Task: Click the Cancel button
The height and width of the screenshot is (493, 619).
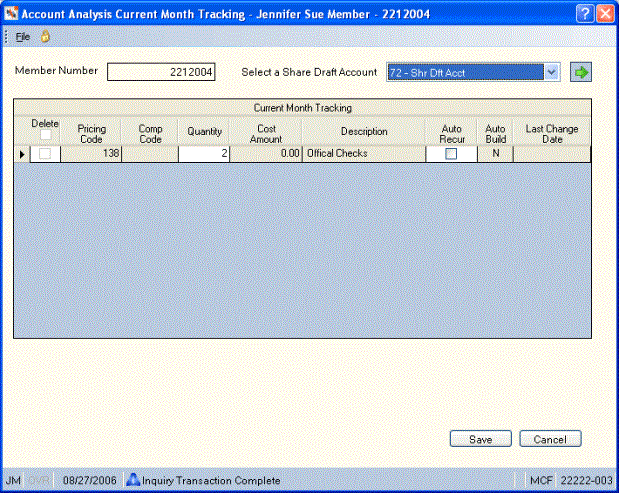Action: click(x=550, y=439)
